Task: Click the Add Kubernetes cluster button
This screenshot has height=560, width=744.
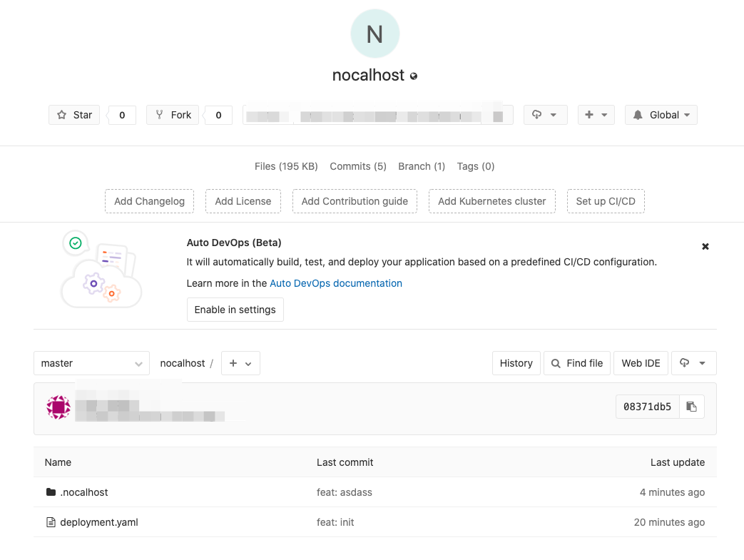Action: [491, 201]
